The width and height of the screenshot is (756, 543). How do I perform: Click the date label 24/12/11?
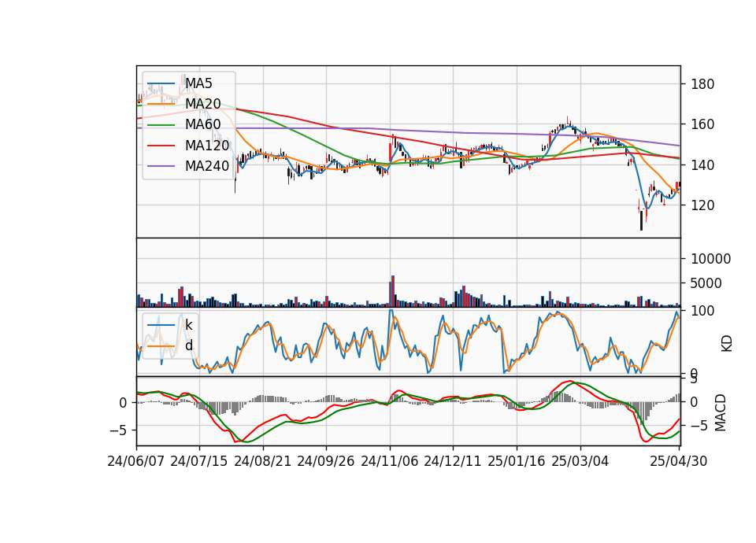(453, 461)
